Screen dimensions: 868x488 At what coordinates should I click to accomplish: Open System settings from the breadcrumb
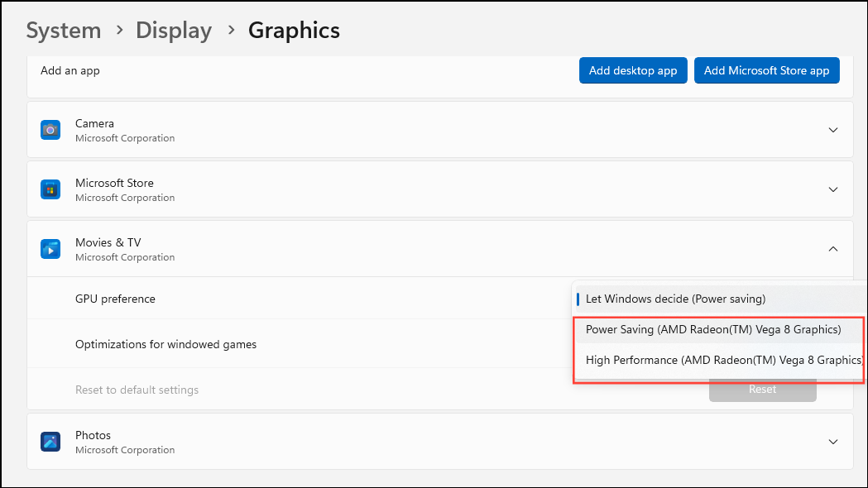[63, 30]
